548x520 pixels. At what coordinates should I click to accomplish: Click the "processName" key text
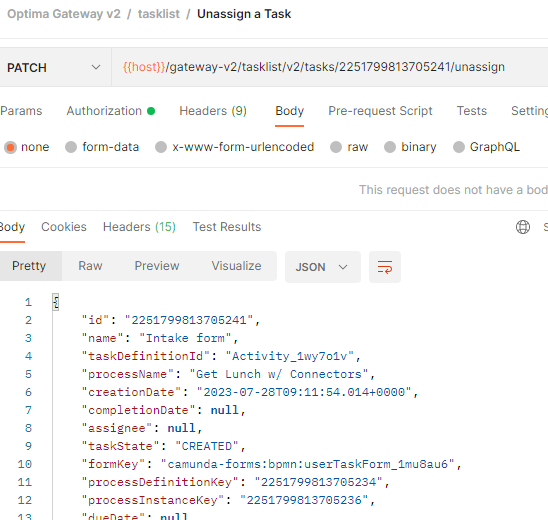[128, 374]
